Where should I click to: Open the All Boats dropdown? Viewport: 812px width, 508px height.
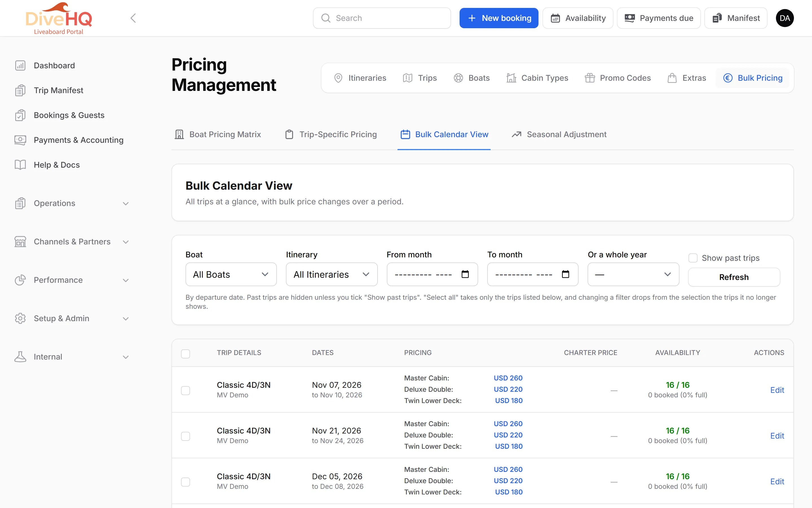tap(231, 275)
